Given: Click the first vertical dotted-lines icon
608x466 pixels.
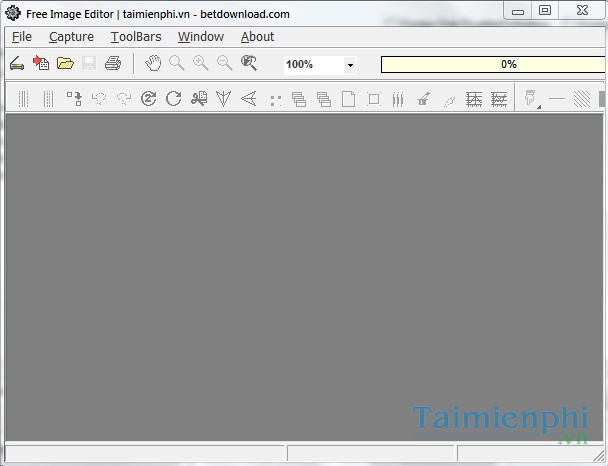Looking at the screenshot, I should coord(24,98).
